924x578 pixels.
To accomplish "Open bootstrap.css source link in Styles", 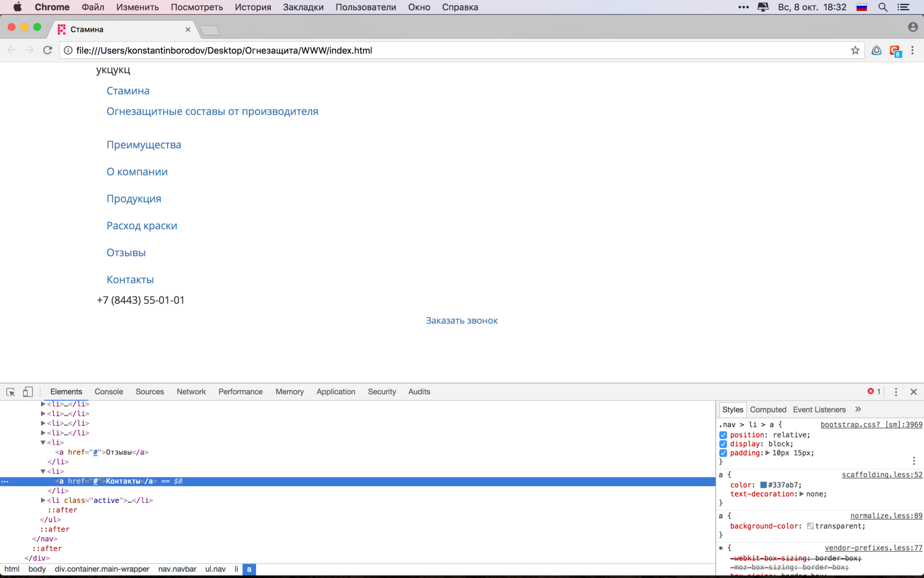I will pyautogui.click(x=871, y=424).
